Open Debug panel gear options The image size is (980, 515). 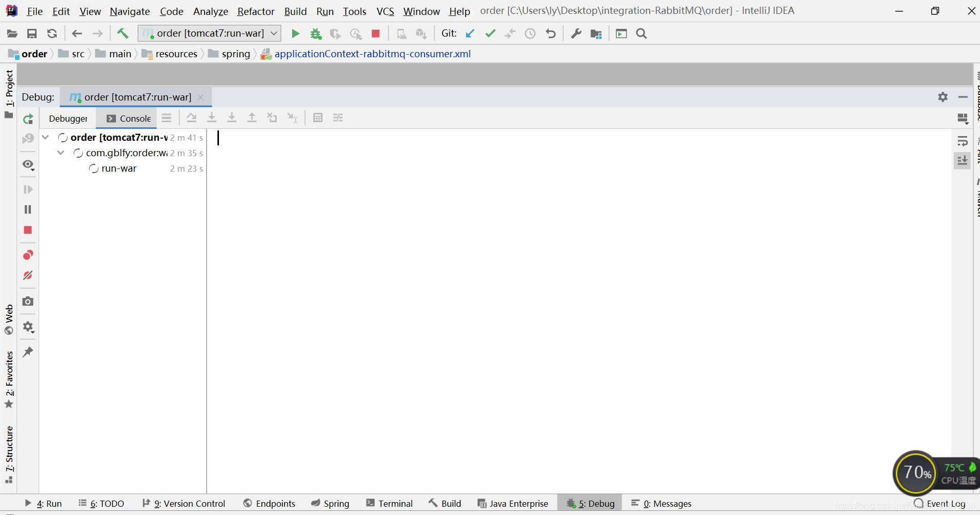click(x=943, y=97)
